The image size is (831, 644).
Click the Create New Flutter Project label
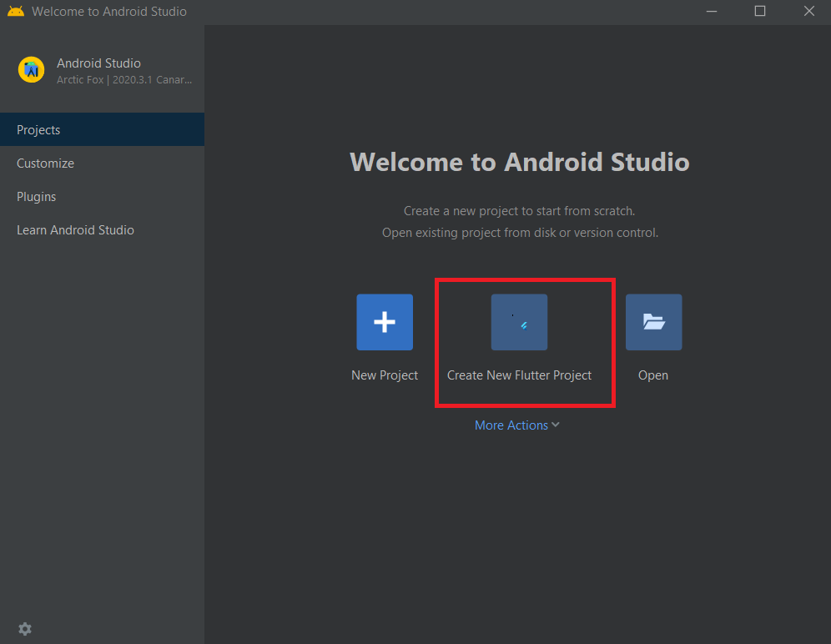pos(519,375)
